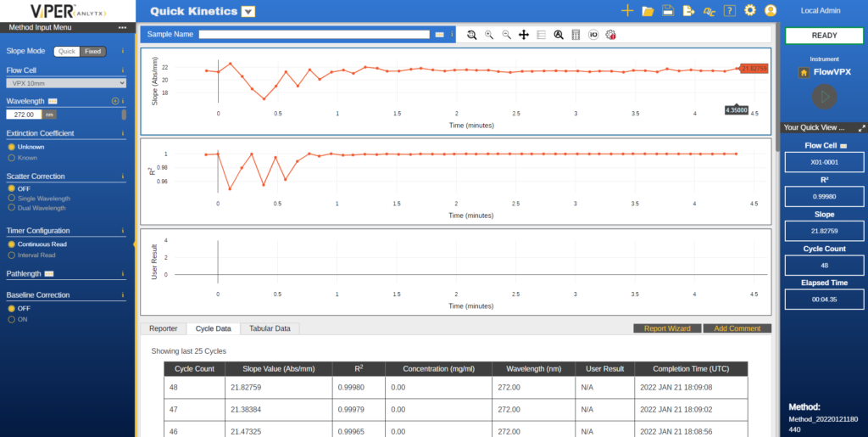Click the Report Wizard button

pyautogui.click(x=667, y=328)
